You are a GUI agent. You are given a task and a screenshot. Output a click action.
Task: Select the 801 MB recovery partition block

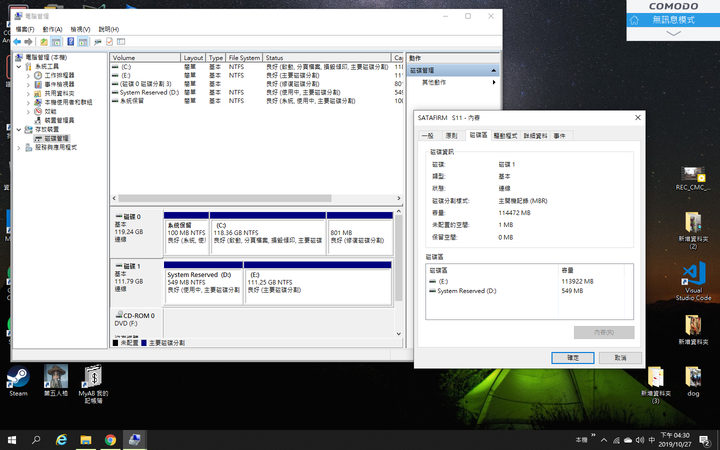pos(360,233)
